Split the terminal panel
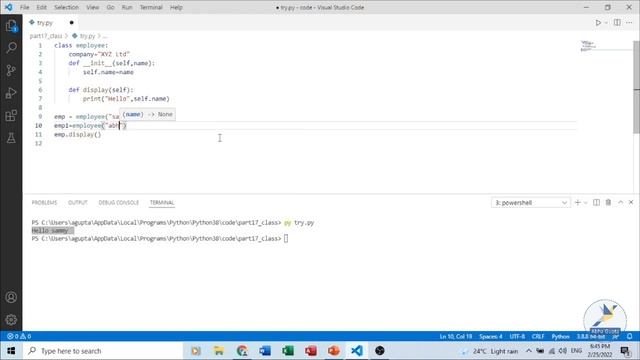The width and height of the screenshot is (640, 360). pyautogui.click(x=596, y=202)
